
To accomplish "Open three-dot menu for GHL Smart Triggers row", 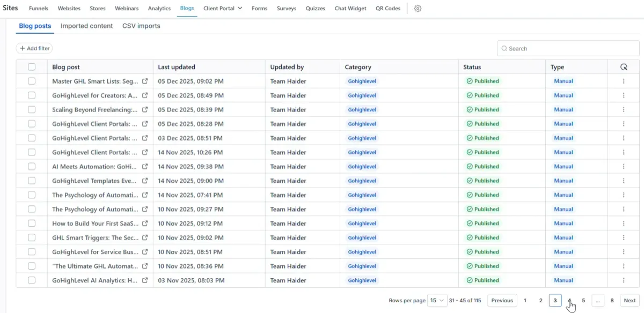I will click(x=624, y=237).
